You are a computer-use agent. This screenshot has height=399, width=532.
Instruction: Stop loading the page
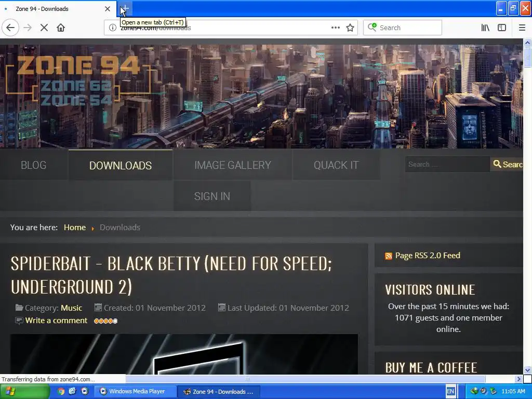click(44, 28)
